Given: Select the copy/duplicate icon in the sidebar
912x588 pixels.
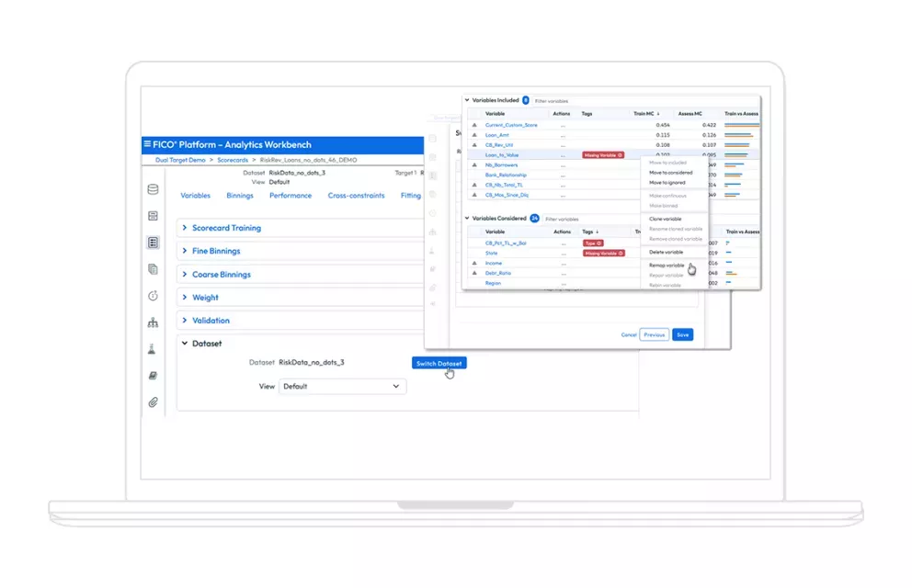Looking at the screenshot, I should click(x=152, y=268).
